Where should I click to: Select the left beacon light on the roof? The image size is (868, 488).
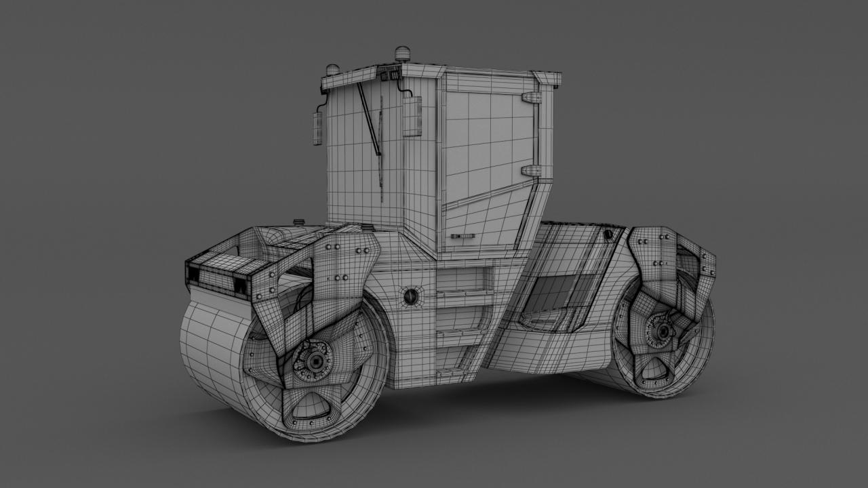[332, 69]
